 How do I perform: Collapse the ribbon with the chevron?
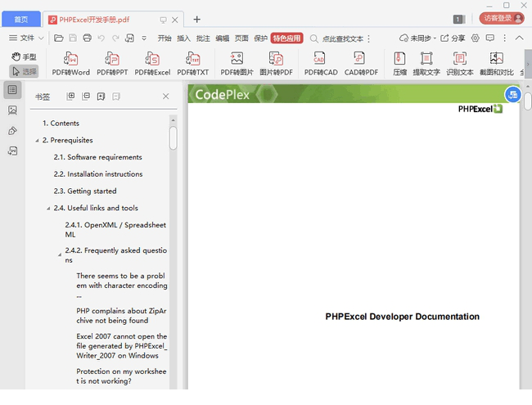pos(519,38)
